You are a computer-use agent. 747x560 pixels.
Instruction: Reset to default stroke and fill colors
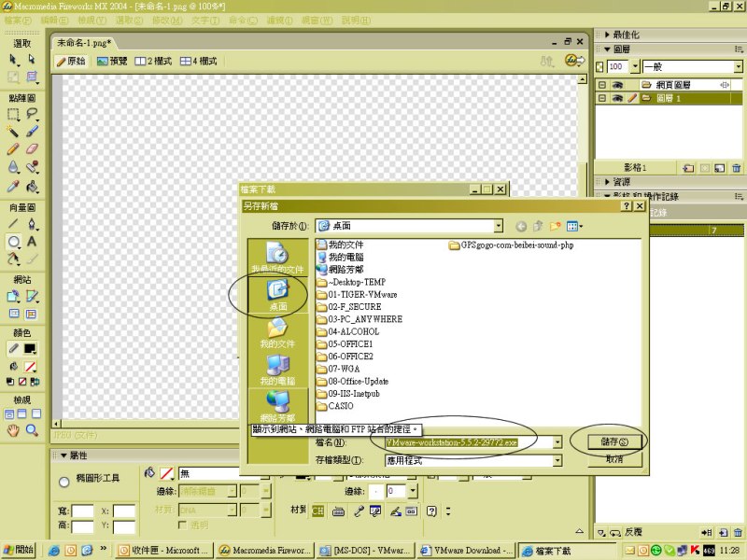[x=10, y=382]
